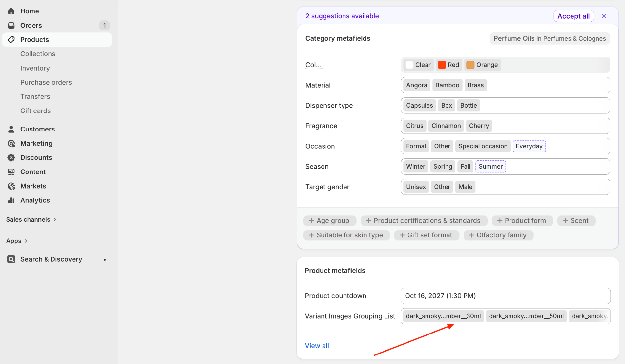The image size is (625, 364).
Task: Click the Marketing target icon
Action: pyautogui.click(x=11, y=143)
